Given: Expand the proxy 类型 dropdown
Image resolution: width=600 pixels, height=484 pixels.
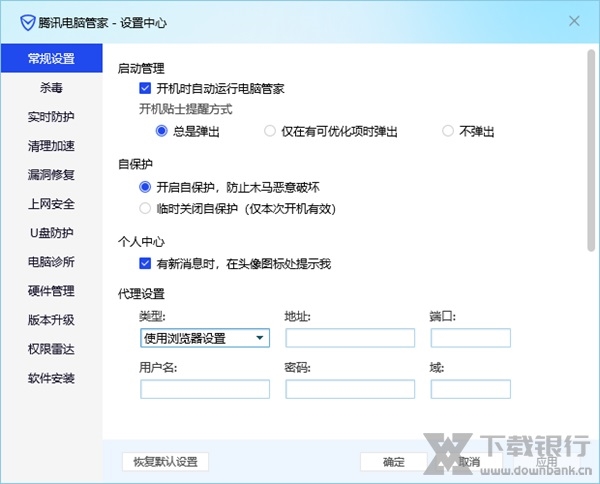Looking at the screenshot, I should 205,338.
